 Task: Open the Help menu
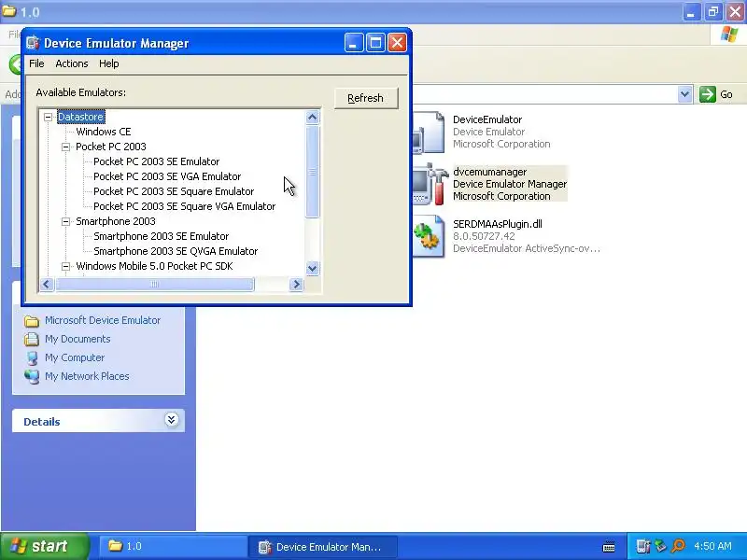pos(108,63)
